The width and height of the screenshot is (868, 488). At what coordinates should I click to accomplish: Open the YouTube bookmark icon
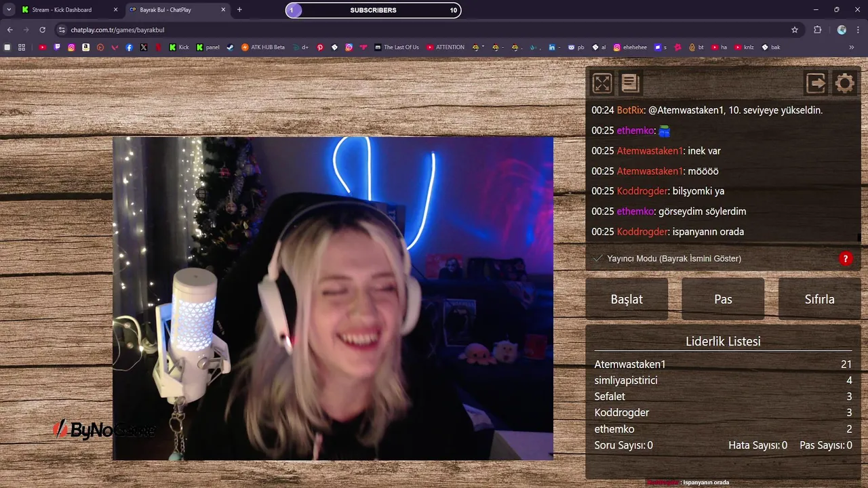tap(42, 47)
